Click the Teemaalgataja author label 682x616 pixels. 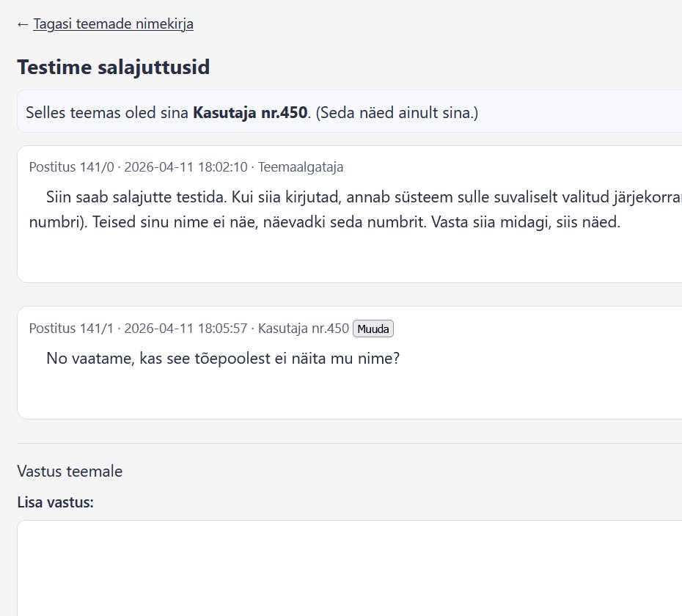click(301, 167)
